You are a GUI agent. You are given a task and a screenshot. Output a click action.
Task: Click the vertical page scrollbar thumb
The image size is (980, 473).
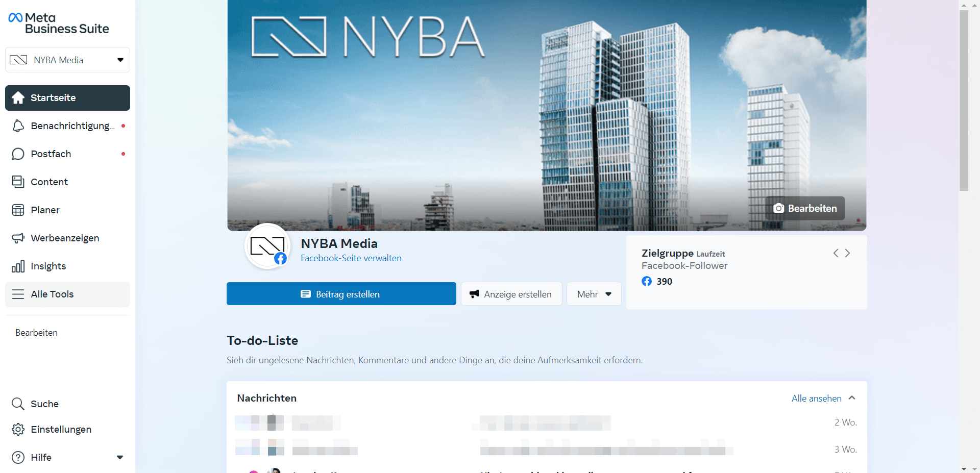[x=964, y=101]
